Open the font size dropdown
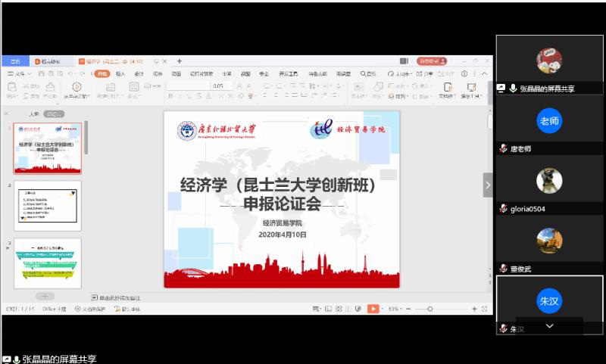The height and width of the screenshot is (364, 606). 231,86
